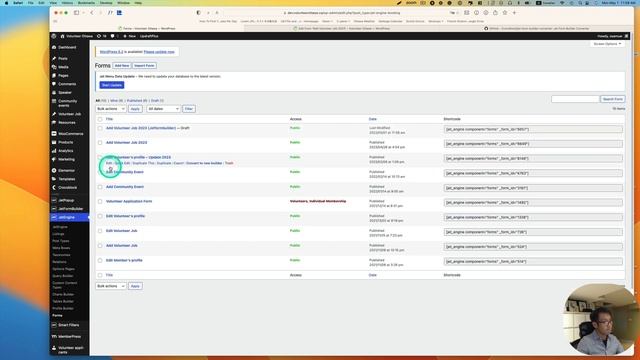Click the Filter button next to All dates

click(189, 109)
